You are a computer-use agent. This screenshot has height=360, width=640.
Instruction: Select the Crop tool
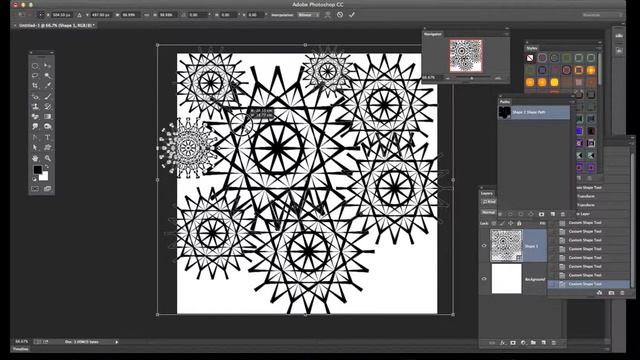(x=35, y=86)
